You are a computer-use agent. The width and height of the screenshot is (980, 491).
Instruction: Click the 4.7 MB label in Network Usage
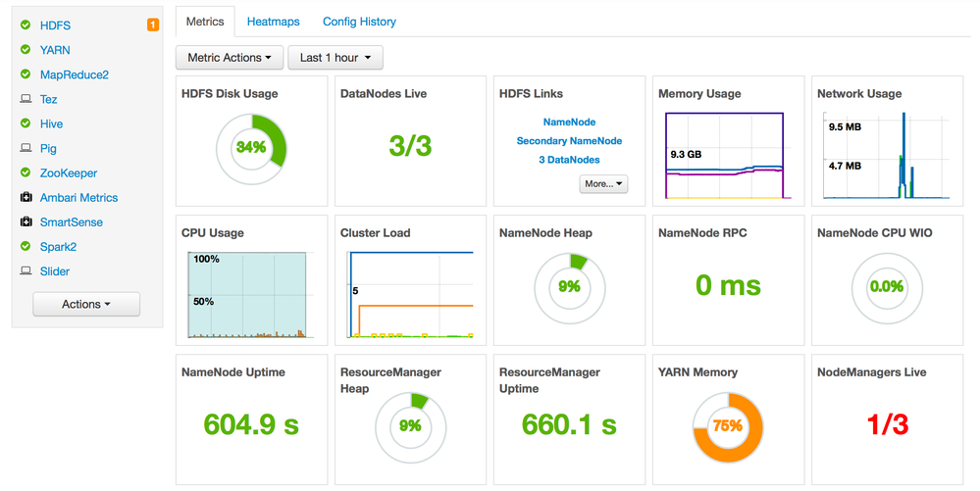pyautogui.click(x=845, y=166)
